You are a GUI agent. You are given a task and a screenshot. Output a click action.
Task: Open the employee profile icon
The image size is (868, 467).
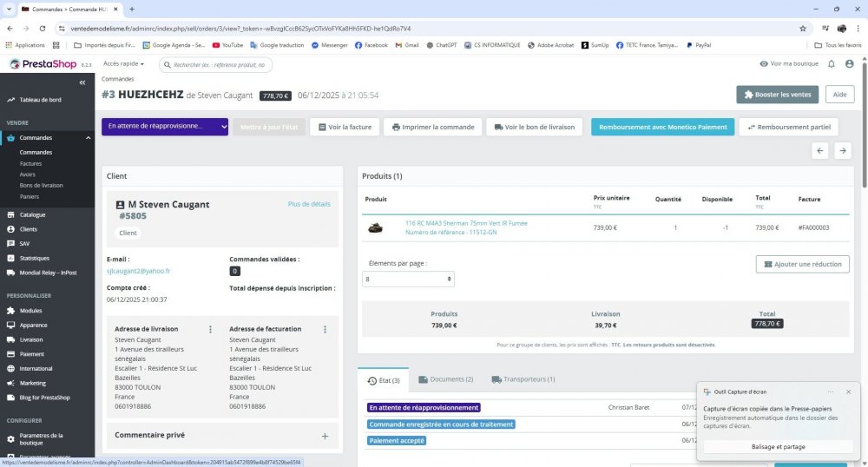click(849, 64)
